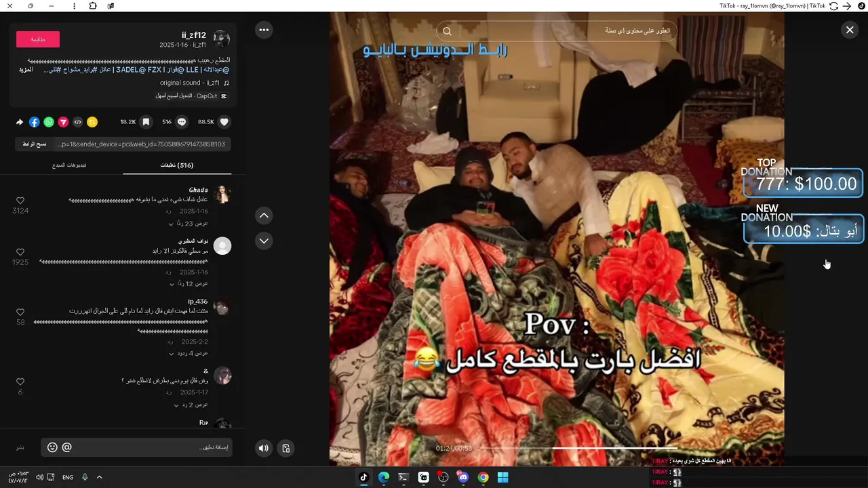The image size is (868, 488).
Task: Toggle the system volume tray icon
Action: (x=39, y=477)
